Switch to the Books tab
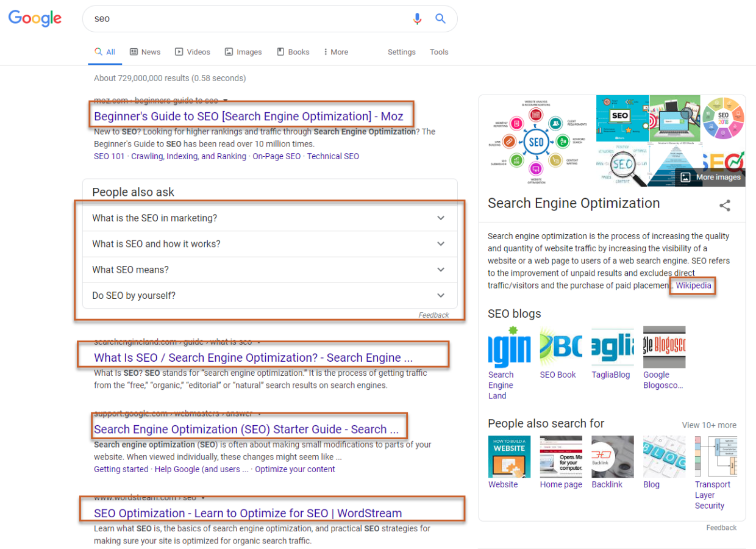The width and height of the screenshot is (756, 549). 293,52
